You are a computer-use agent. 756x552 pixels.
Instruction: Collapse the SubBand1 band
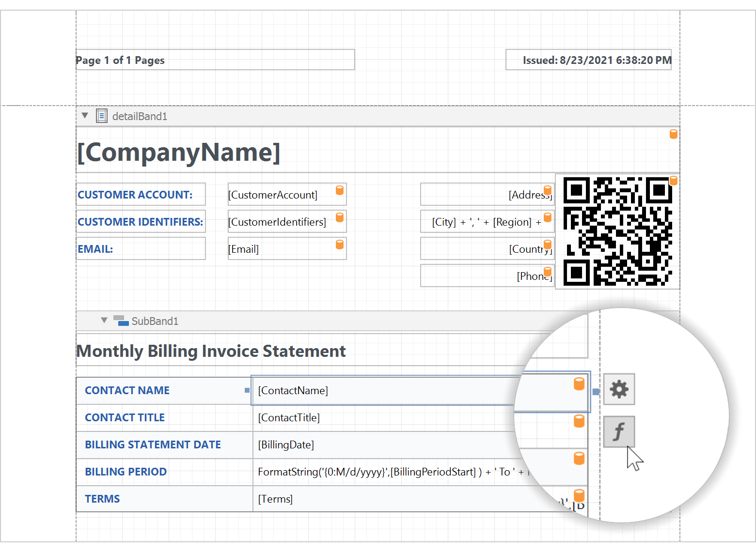pyautogui.click(x=104, y=320)
